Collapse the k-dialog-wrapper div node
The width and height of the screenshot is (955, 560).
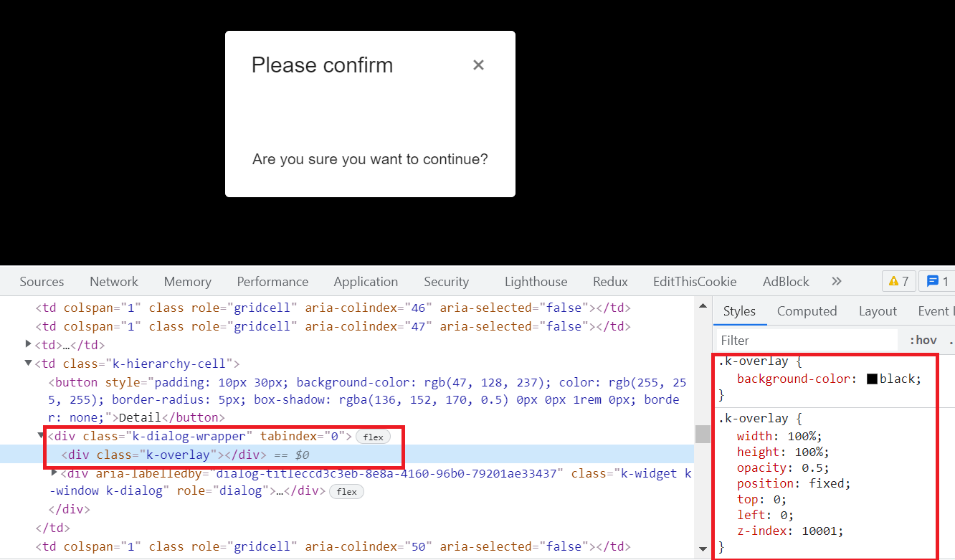pos(41,436)
